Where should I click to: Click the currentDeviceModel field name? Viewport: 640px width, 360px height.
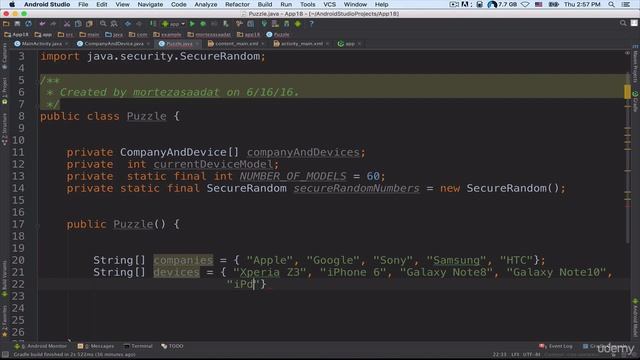[213, 164]
